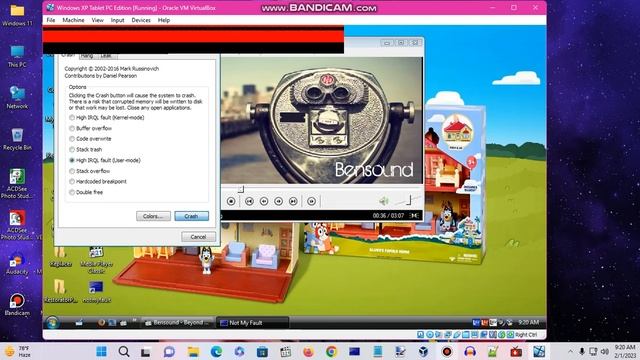Switch to the Leak tab

[x=106, y=56]
